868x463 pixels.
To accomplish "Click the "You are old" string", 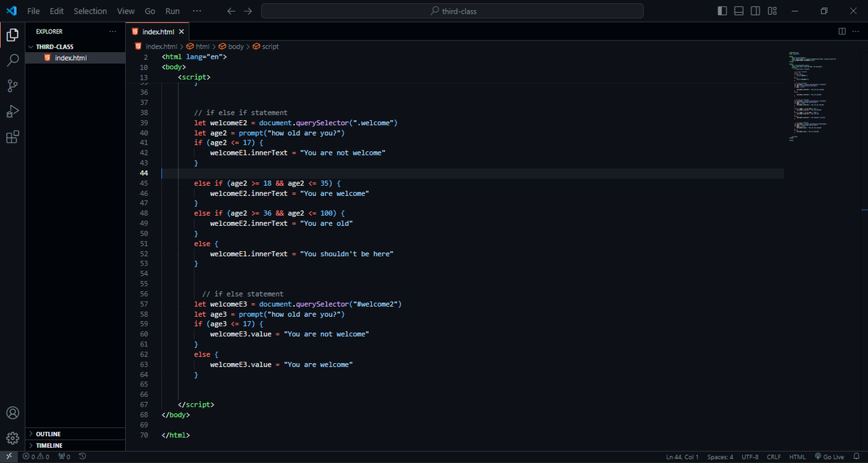I will (x=326, y=224).
